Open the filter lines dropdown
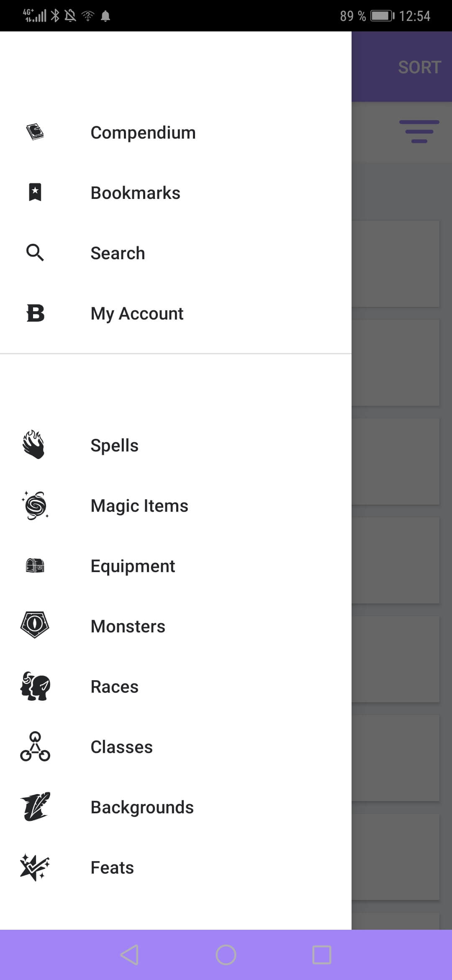Screen dimensions: 452x980 click(419, 132)
